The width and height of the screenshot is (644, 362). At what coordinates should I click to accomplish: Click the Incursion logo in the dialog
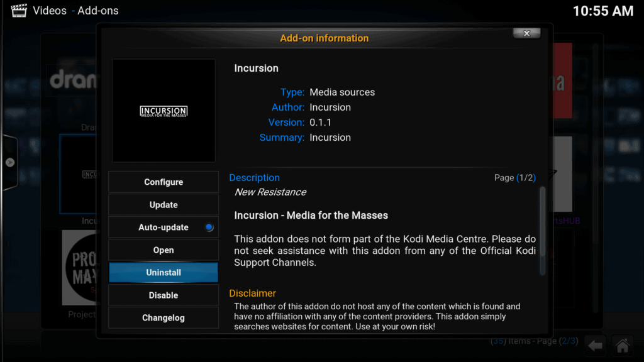click(x=164, y=111)
